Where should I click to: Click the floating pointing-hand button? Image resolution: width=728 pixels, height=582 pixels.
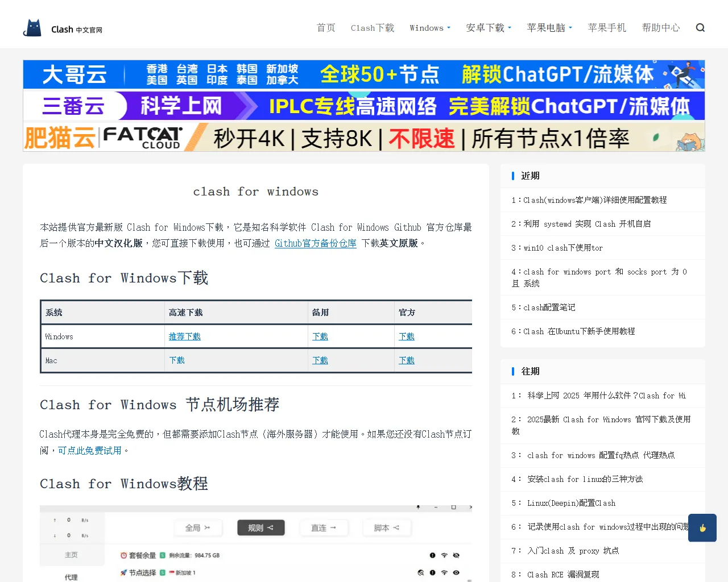702,527
